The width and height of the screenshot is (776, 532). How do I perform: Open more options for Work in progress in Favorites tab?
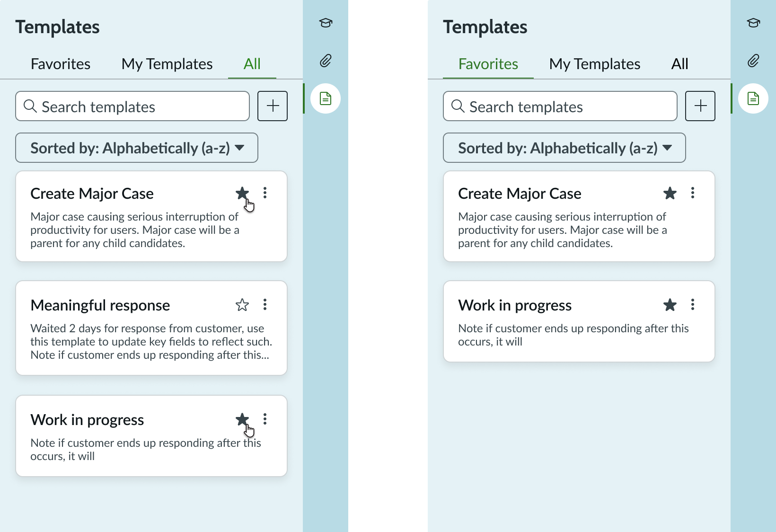(693, 304)
